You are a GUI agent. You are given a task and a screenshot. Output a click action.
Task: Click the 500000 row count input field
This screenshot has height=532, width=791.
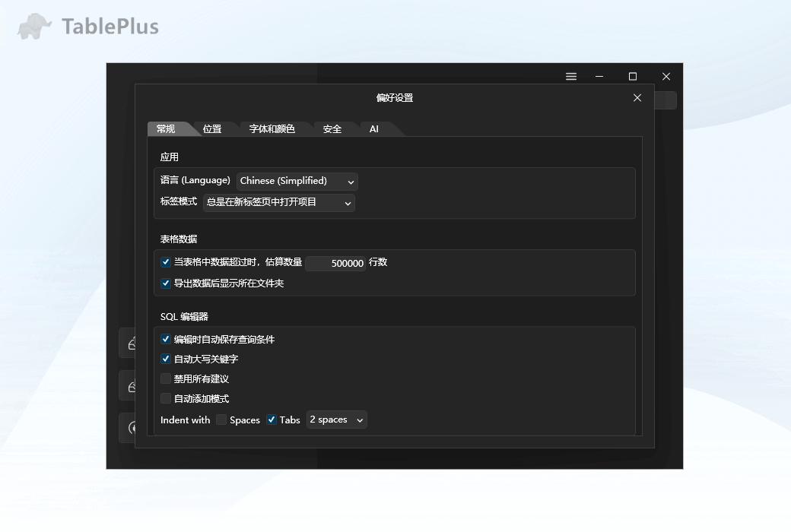pos(335,262)
